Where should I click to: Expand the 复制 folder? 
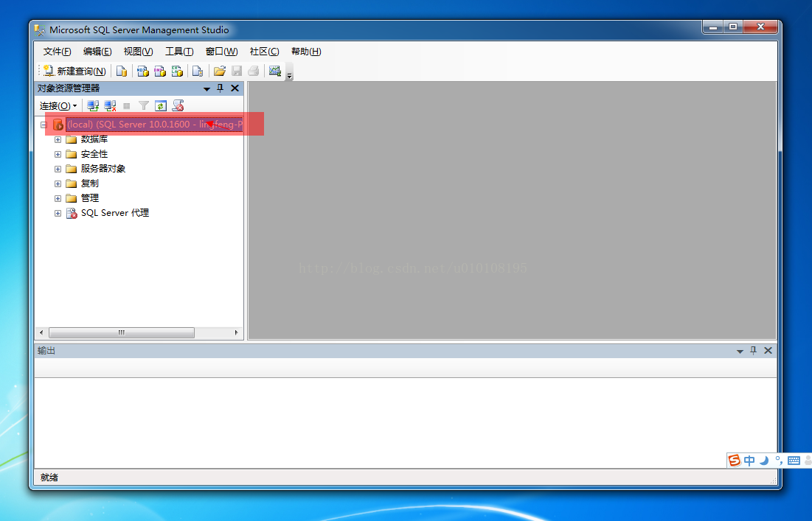[58, 183]
